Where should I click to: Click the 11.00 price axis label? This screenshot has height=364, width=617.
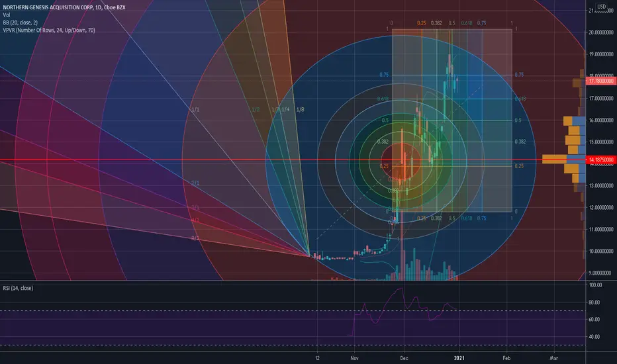coord(601,229)
